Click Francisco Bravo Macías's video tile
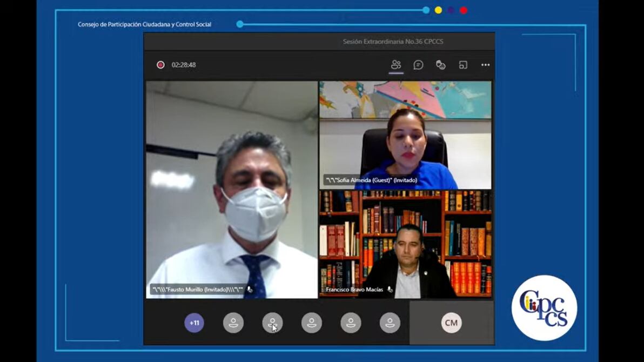Image resolution: width=644 pixels, height=362 pixels. pyautogui.click(x=405, y=243)
